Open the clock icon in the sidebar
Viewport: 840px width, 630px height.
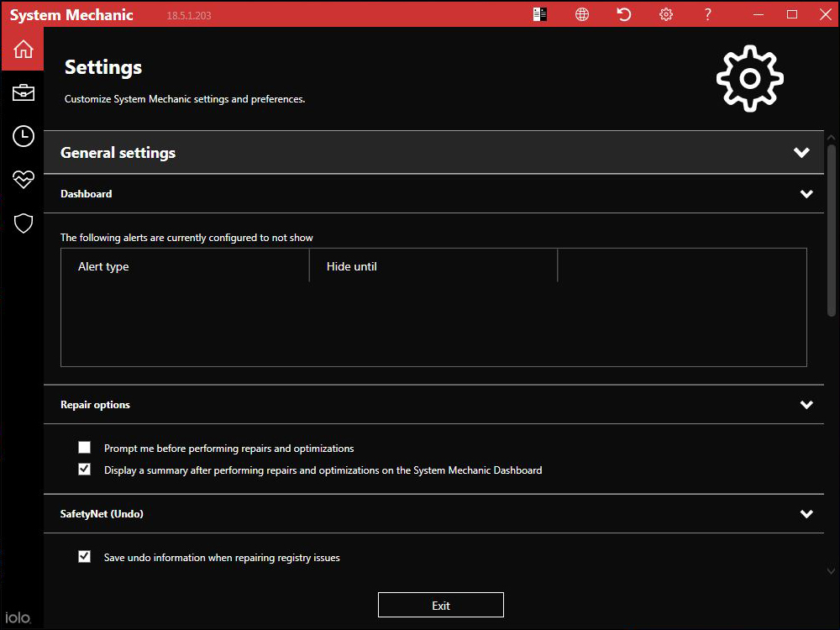coord(23,136)
